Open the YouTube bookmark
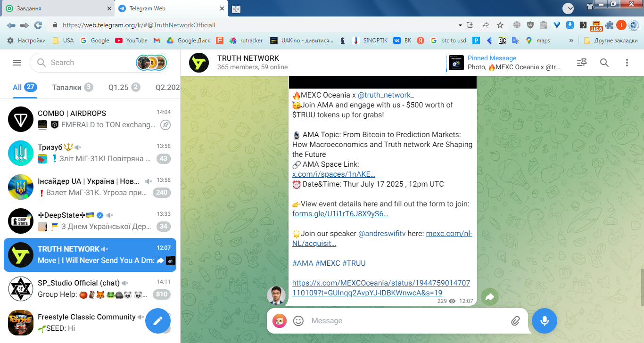The width and height of the screenshot is (644, 343). (x=132, y=41)
